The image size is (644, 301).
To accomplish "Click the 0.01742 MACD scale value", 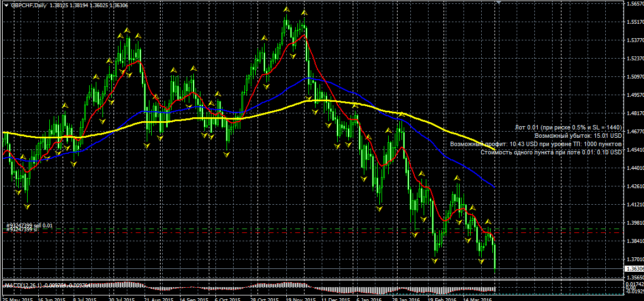I will pyautogui.click(x=635, y=284).
